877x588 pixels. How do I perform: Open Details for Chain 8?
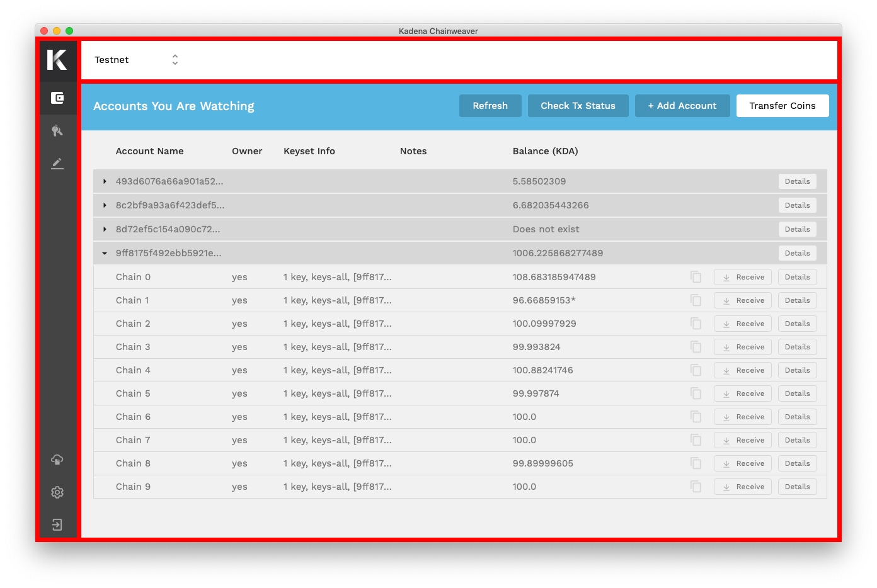797,463
